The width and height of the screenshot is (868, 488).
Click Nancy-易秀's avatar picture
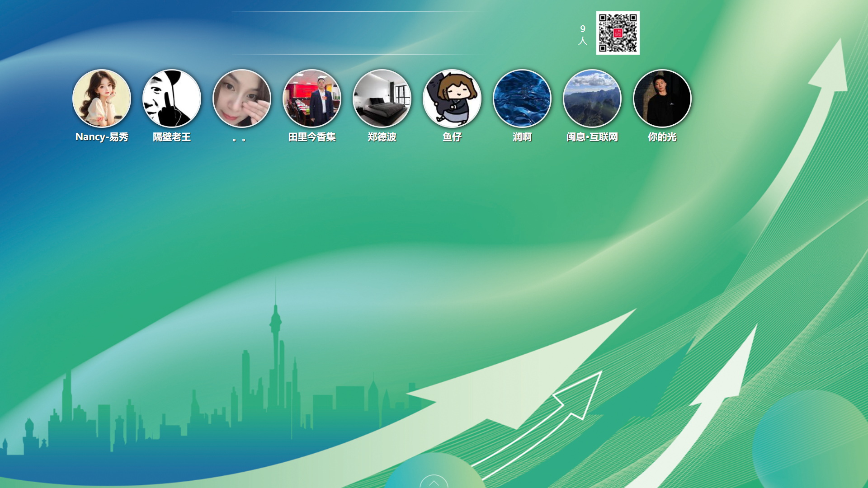(x=102, y=99)
